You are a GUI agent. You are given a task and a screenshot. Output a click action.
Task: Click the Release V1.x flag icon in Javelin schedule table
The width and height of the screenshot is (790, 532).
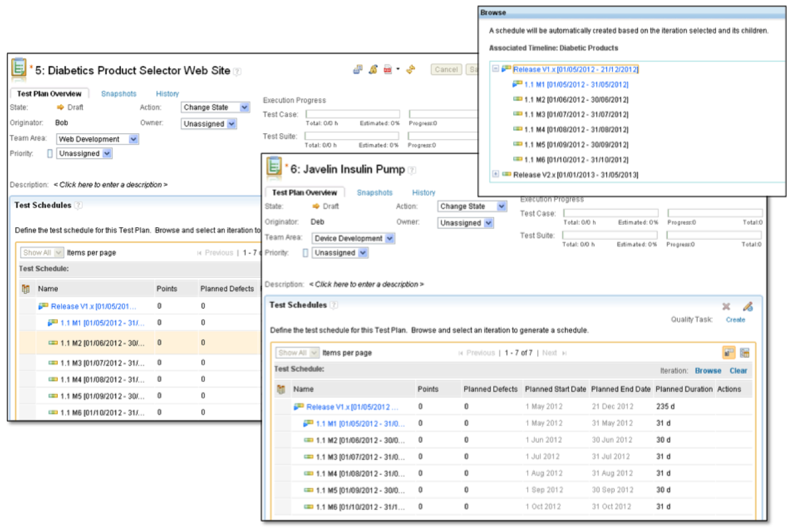click(x=298, y=406)
